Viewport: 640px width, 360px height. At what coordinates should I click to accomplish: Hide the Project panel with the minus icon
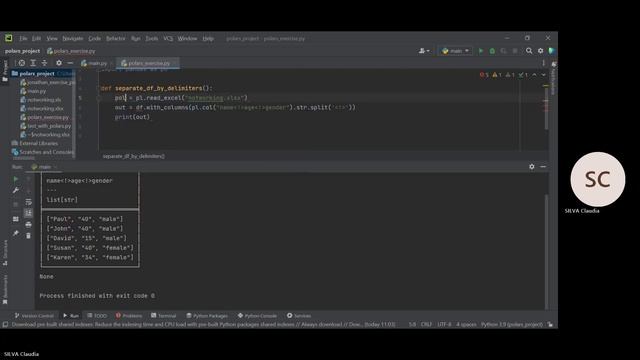coord(70,63)
